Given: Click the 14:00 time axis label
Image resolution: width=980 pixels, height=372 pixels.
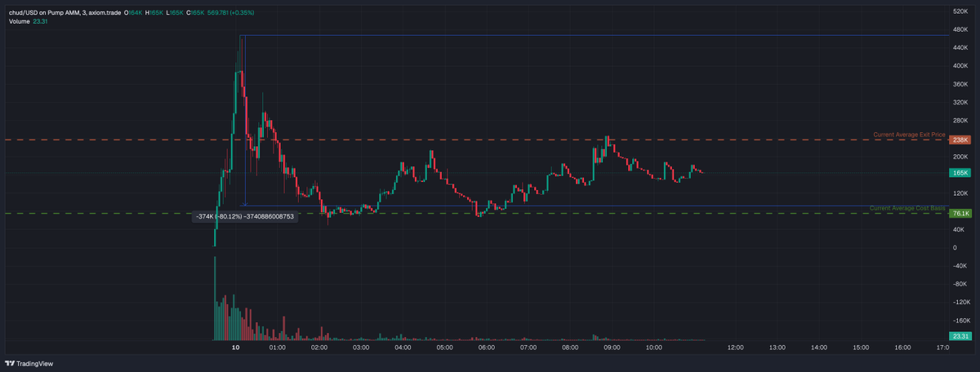Looking at the screenshot, I should point(819,348).
